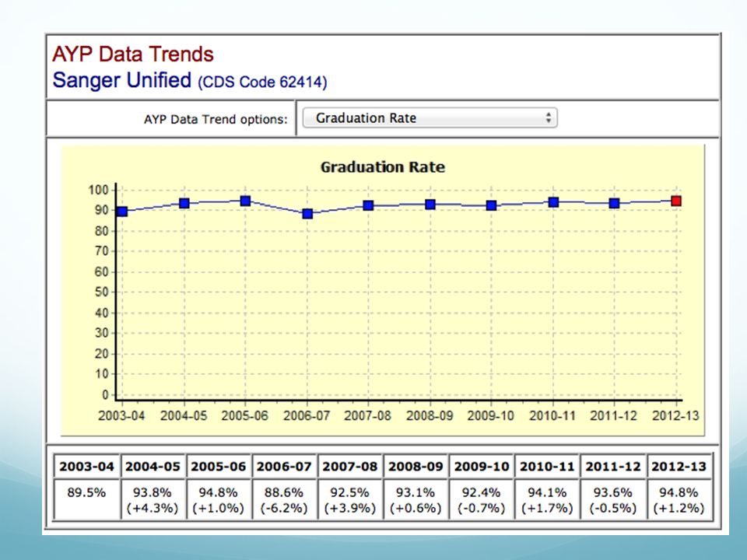Click the Sanger Unified district title

(122, 80)
